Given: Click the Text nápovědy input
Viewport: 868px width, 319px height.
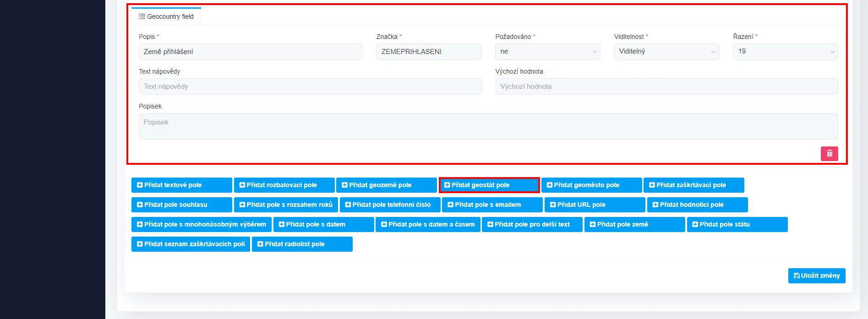Looking at the screenshot, I should tap(310, 87).
